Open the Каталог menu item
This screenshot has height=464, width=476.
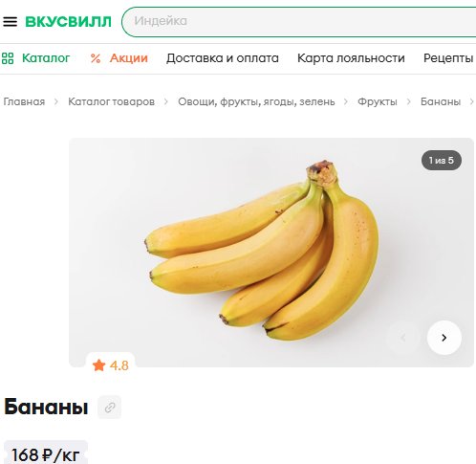click(46, 58)
